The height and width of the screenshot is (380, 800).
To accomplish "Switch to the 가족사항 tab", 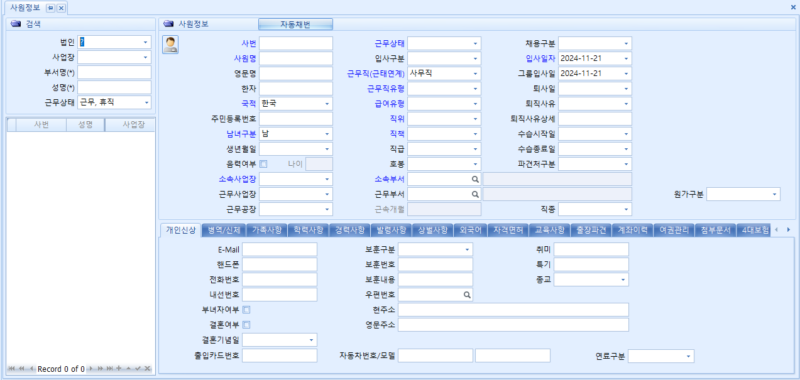I will (267, 231).
